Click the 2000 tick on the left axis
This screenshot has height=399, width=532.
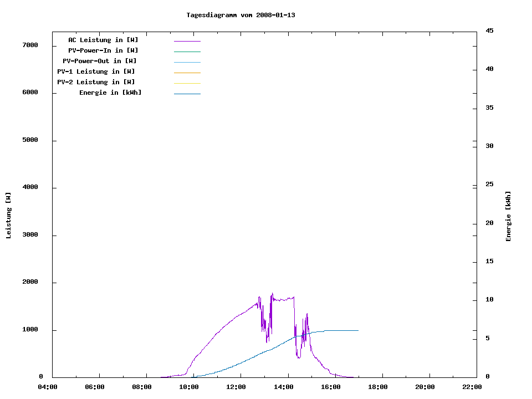30,282
